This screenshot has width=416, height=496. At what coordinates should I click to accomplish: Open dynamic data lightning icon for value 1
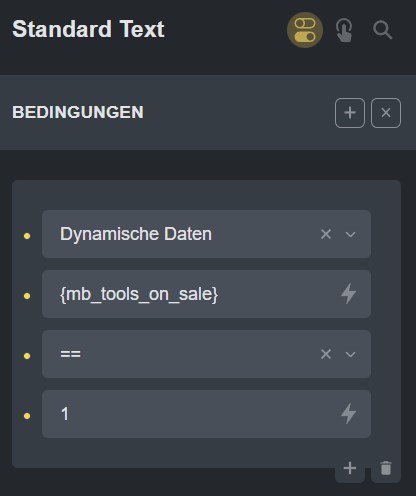348,414
